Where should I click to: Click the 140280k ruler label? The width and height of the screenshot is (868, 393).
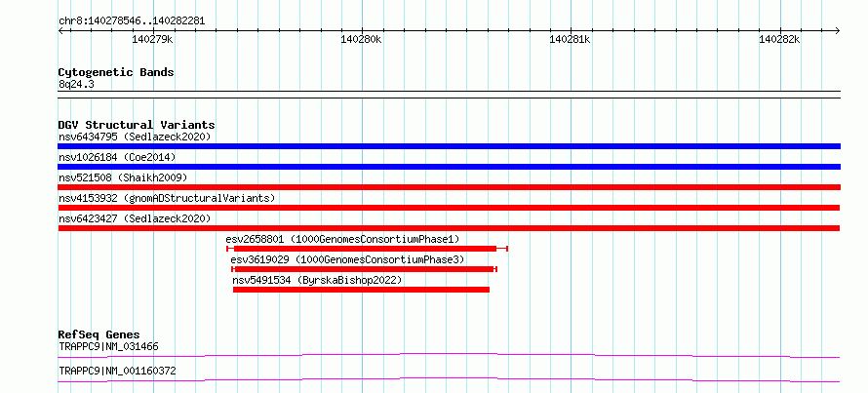(362, 40)
